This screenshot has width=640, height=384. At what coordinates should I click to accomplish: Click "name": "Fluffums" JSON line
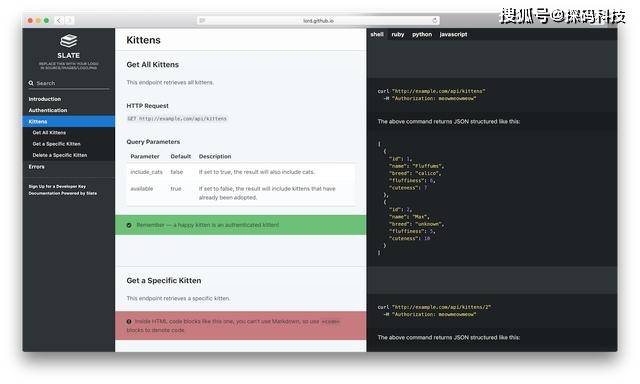(416, 166)
